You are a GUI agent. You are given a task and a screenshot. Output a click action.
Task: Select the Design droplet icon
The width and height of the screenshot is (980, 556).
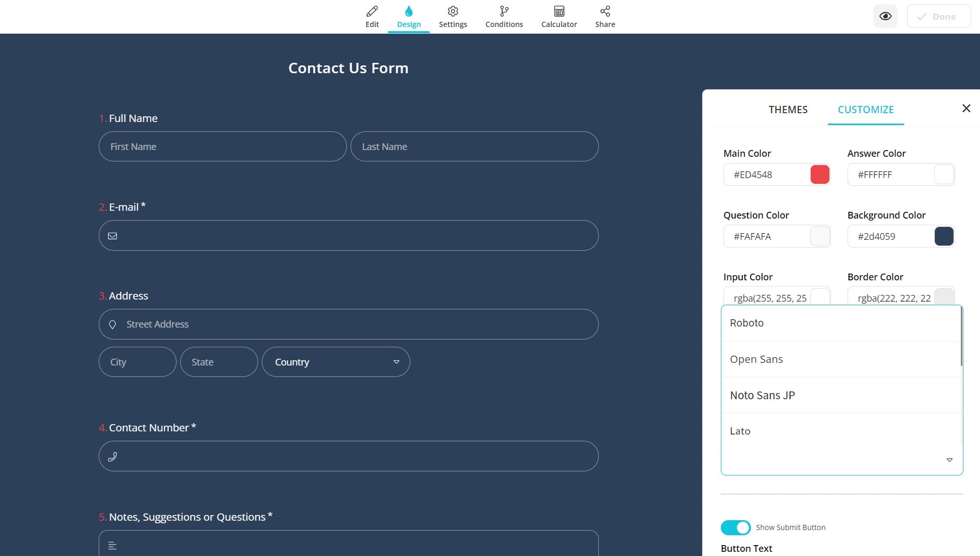pyautogui.click(x=409, y=16)
